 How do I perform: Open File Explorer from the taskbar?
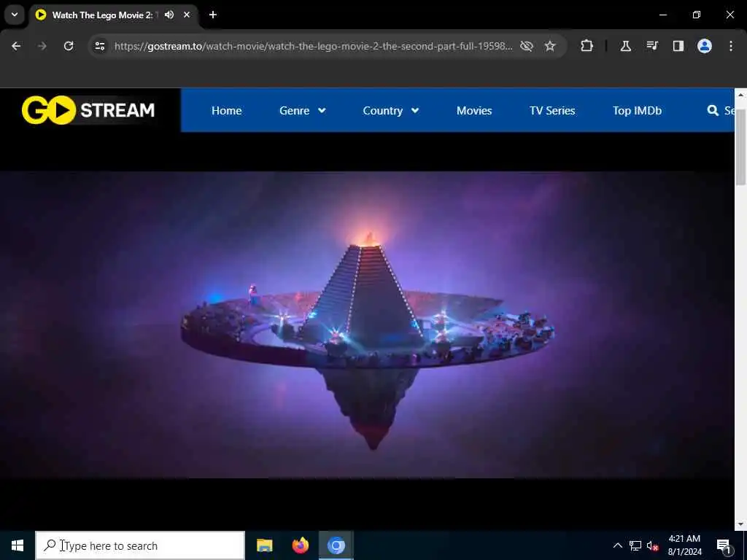pyautogui.click(x=264, y=545)
